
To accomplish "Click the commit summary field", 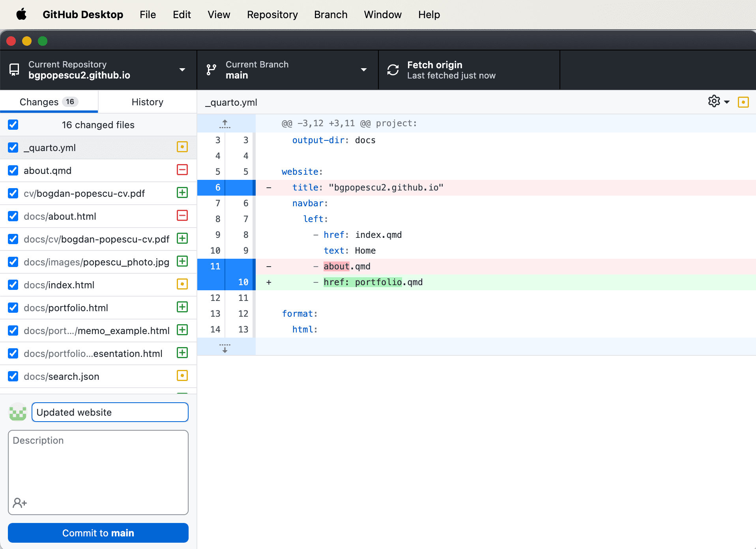I will click(110, 412).
